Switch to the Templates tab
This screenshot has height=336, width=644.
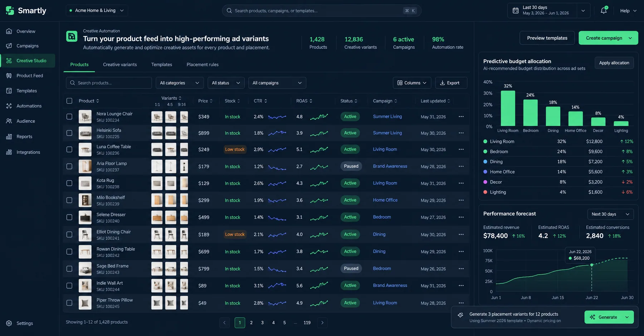(x=162, y=64)
